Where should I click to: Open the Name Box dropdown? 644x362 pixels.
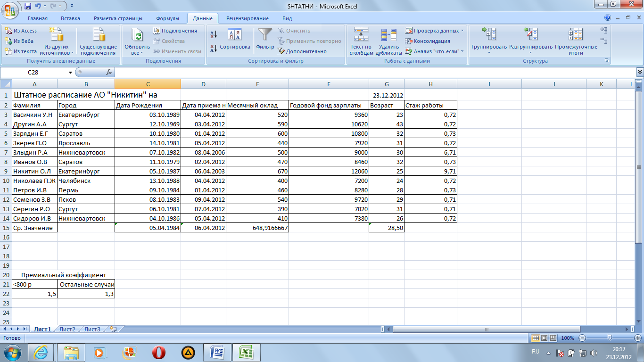tap(71, 72)
